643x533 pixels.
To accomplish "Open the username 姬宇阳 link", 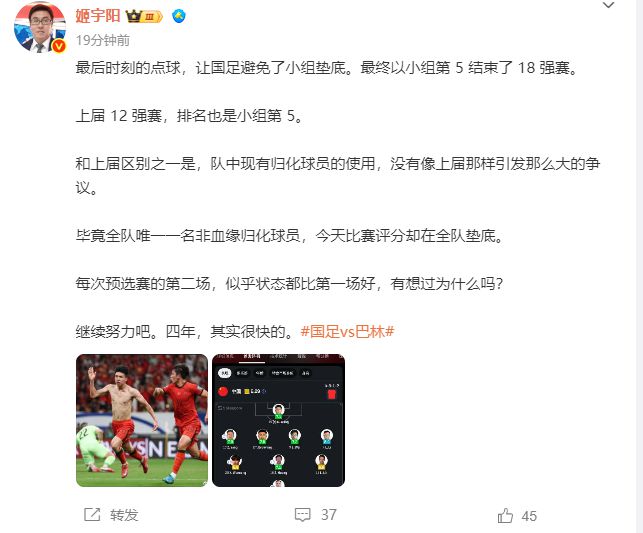I will click(x=98, y=16).
